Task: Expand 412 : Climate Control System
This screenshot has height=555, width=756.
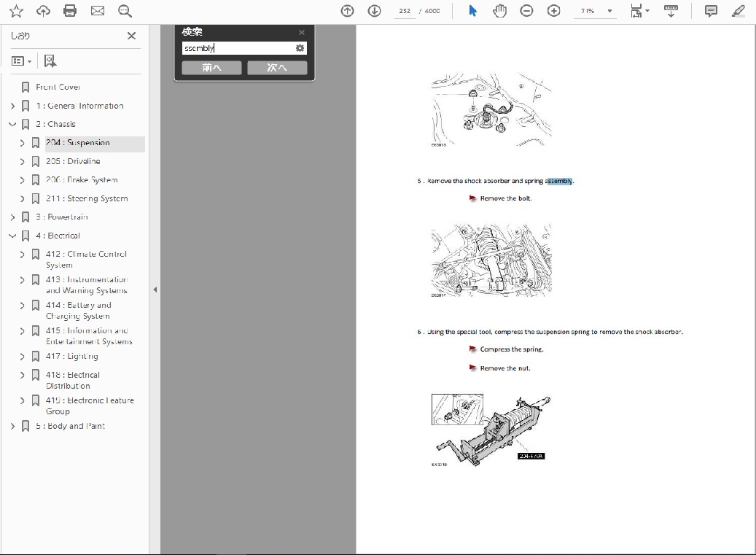Action: [x=22, y=254]
